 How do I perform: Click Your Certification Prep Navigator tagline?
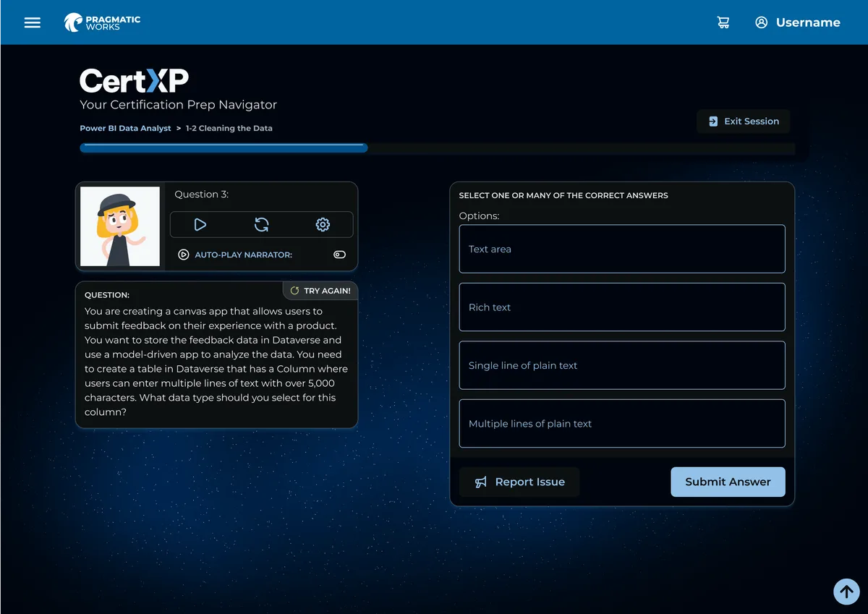point(178,105)
